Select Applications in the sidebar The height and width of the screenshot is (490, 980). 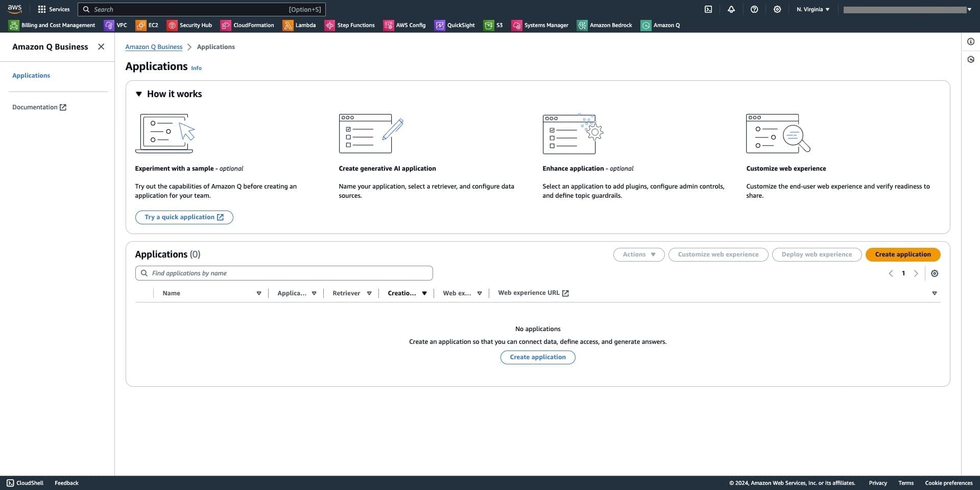tap(31, 76)
